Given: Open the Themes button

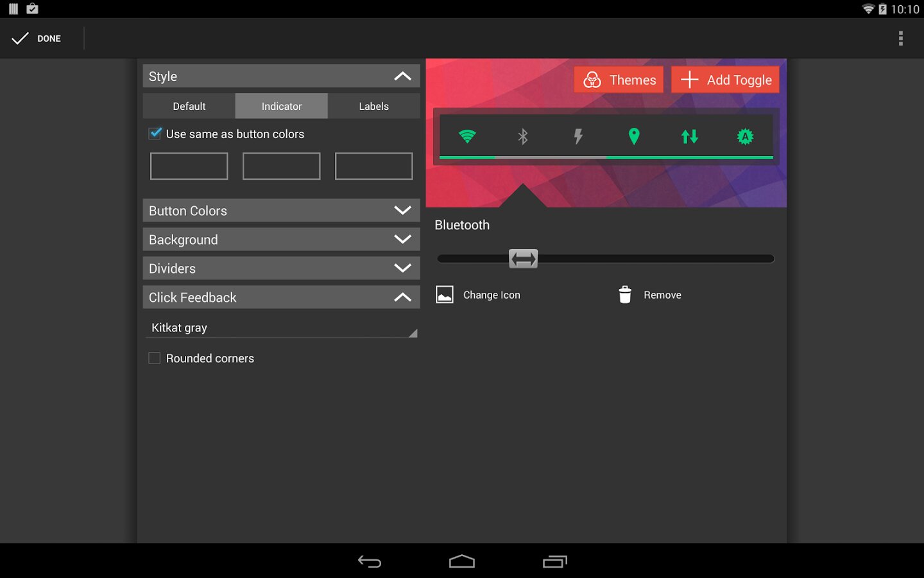Looking at the screenshot, I should [619, 80].
